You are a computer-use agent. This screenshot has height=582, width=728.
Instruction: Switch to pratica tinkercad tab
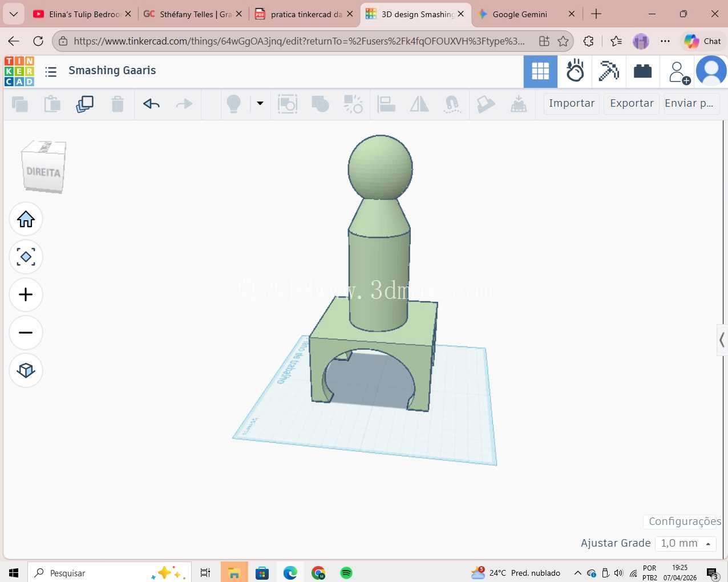pos(304,14)
